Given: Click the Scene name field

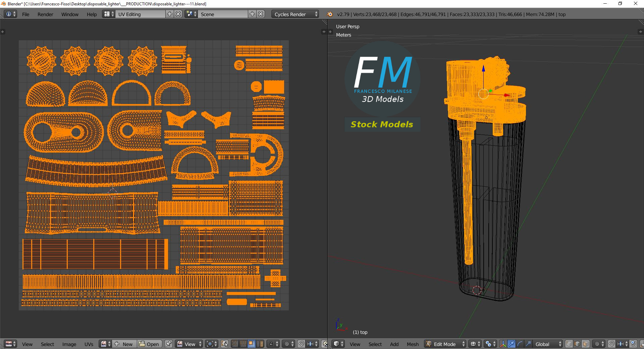Looking at the screenshot, I should pos(223,14).
